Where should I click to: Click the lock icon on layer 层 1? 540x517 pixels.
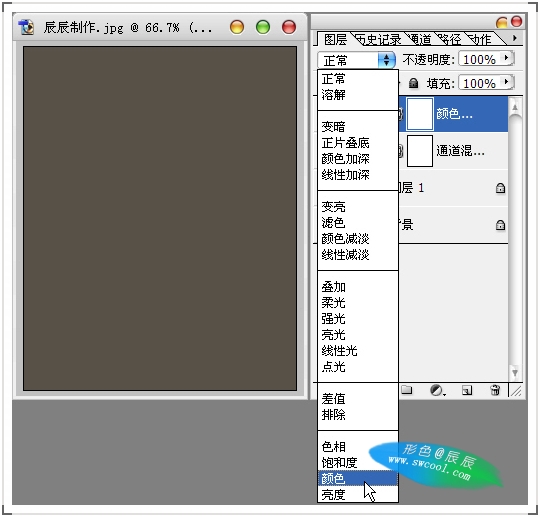coord(500,188)
